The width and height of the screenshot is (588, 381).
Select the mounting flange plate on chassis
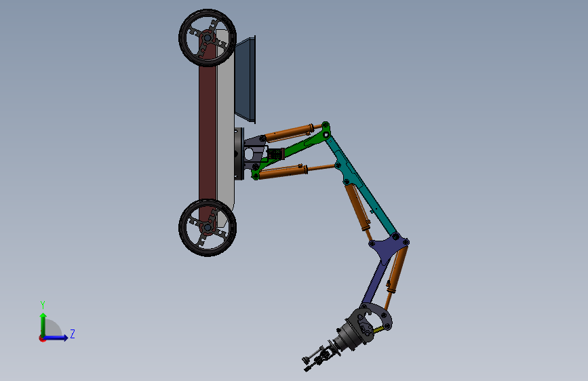coord(239,154)
